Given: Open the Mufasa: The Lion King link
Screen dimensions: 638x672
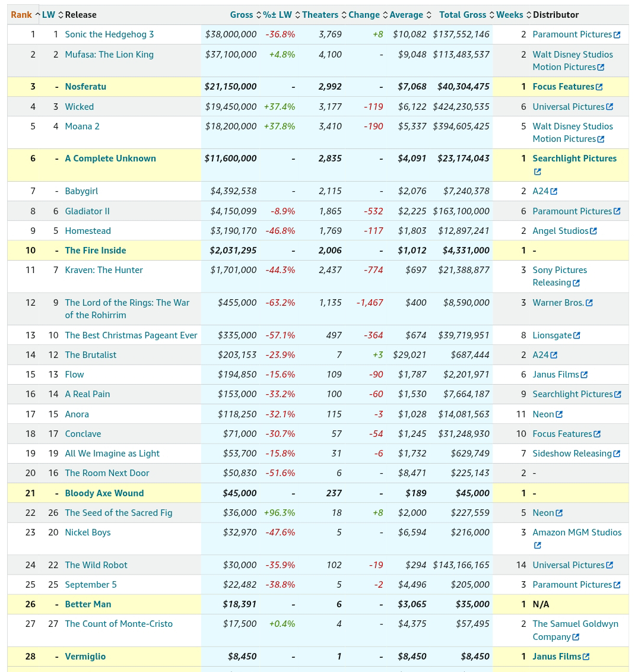Looking at the screenshot, I should click(x=109, y=55).
